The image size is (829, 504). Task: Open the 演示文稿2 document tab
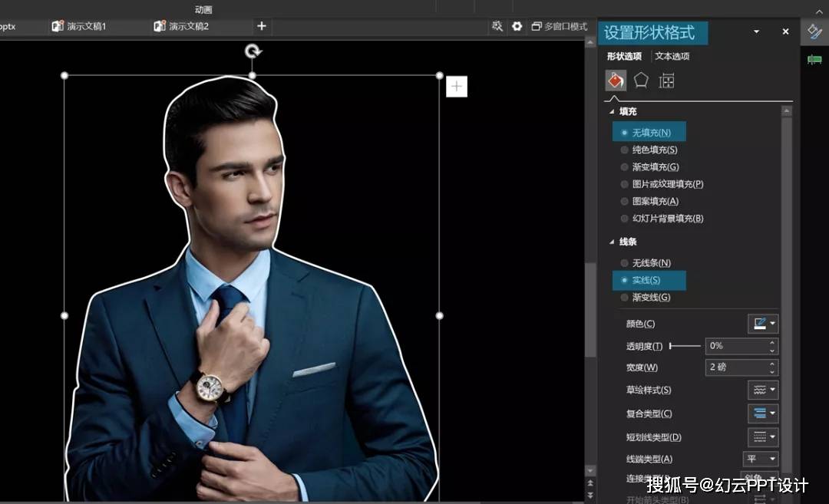[181, 26]
